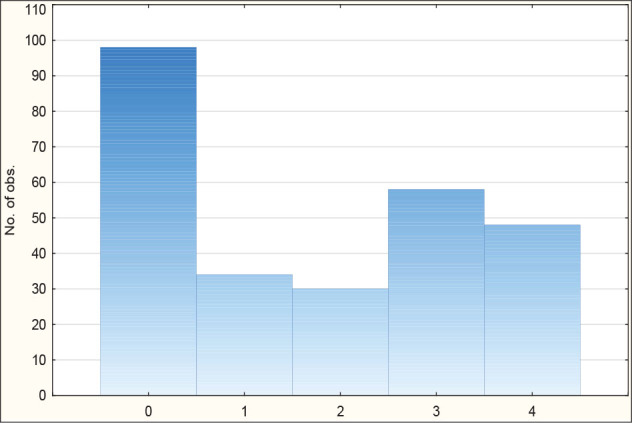Viewport: 632px width, 423px height.
Task: Select the y-axis tick label '20'
Action: (x=39, y=324)
